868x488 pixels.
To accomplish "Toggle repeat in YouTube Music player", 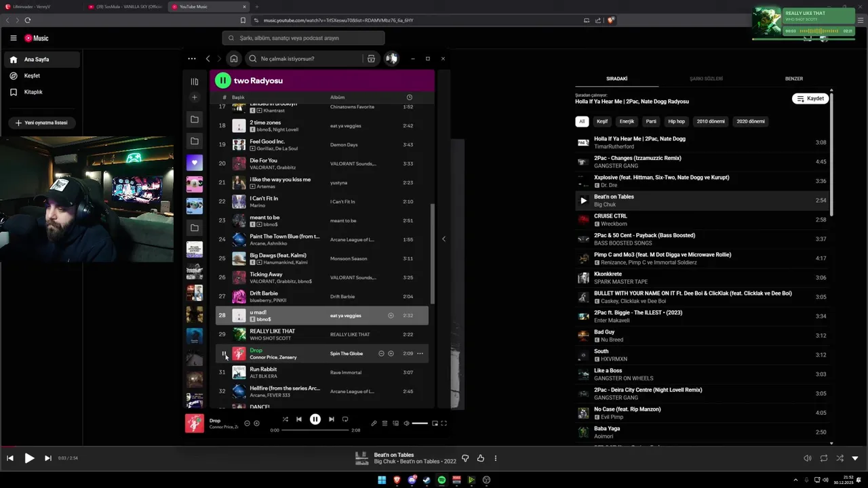I will [824, 458].
